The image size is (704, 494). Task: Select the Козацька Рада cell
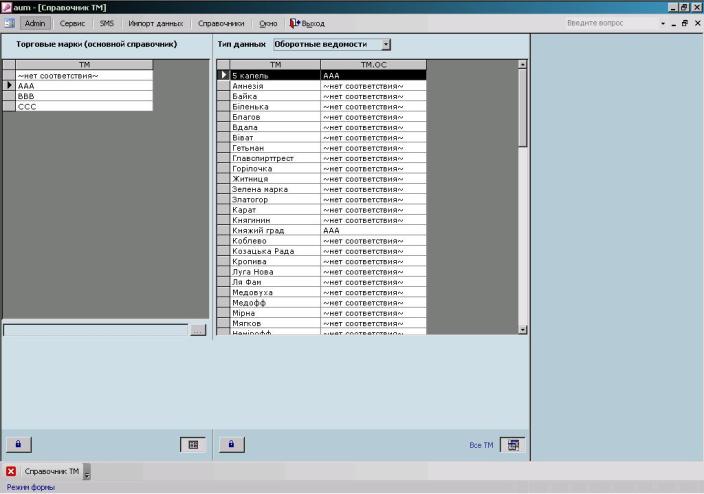pos(275,251)
